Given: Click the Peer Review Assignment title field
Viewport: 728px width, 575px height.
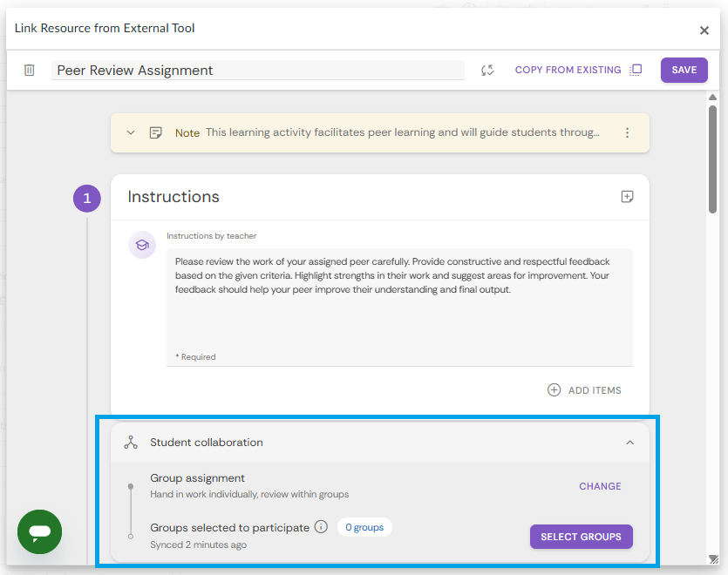Looking at the screenshot, I should 257,71.
